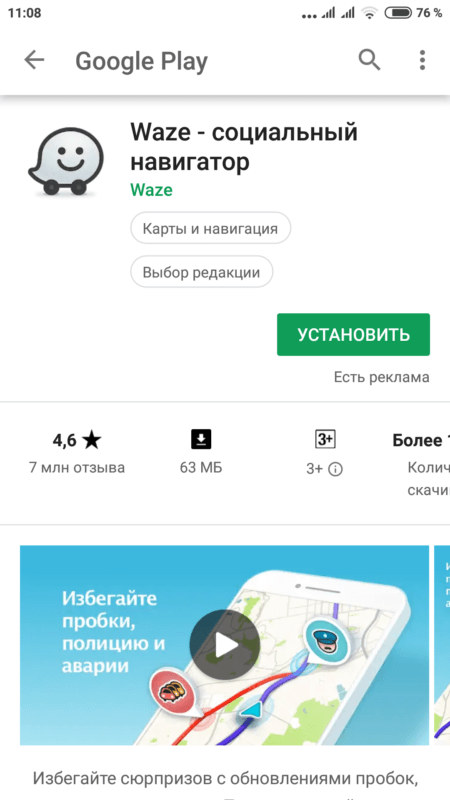
Task: Open the Waze developer link
Action: [x=152, y=190]
